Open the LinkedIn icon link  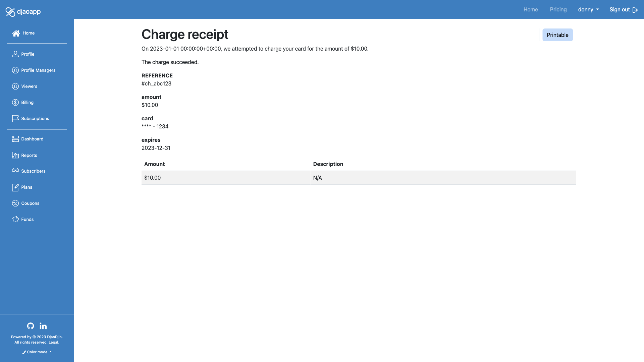43,326
